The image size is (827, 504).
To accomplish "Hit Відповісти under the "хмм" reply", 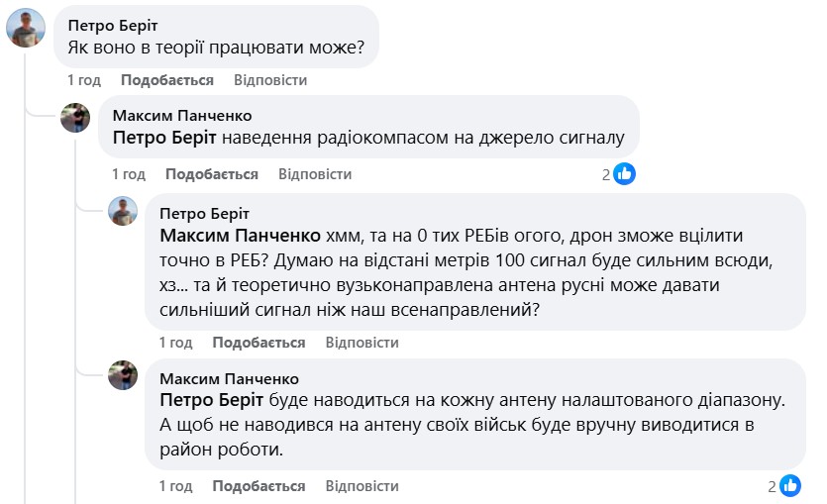I will 362,343.
